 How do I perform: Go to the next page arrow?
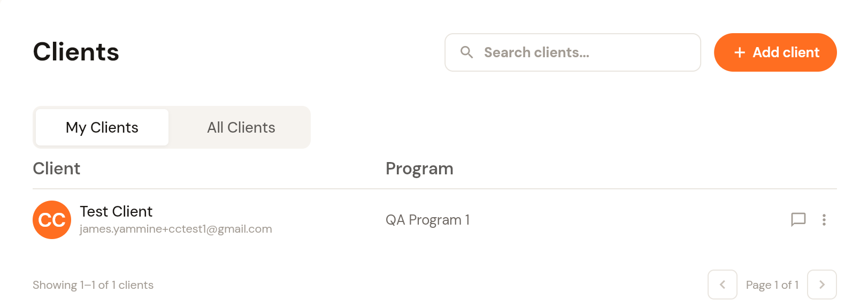pyautogui.click(x=821, y=285)
